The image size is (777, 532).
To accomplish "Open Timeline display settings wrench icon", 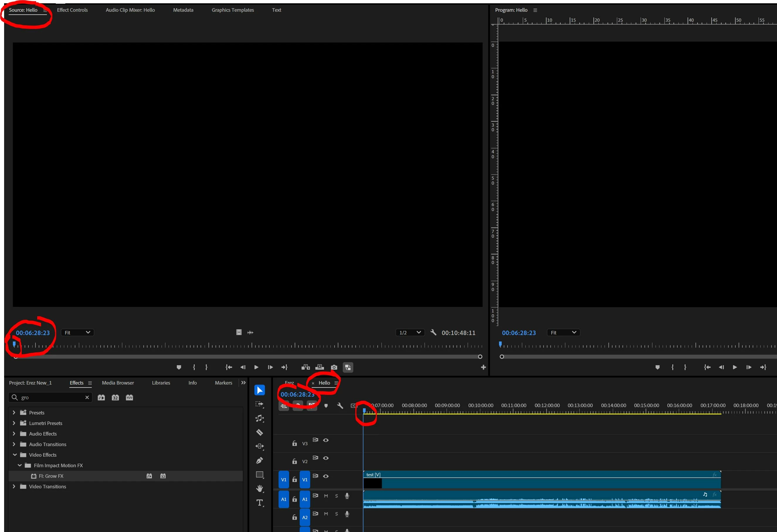I will coord(340,406).
